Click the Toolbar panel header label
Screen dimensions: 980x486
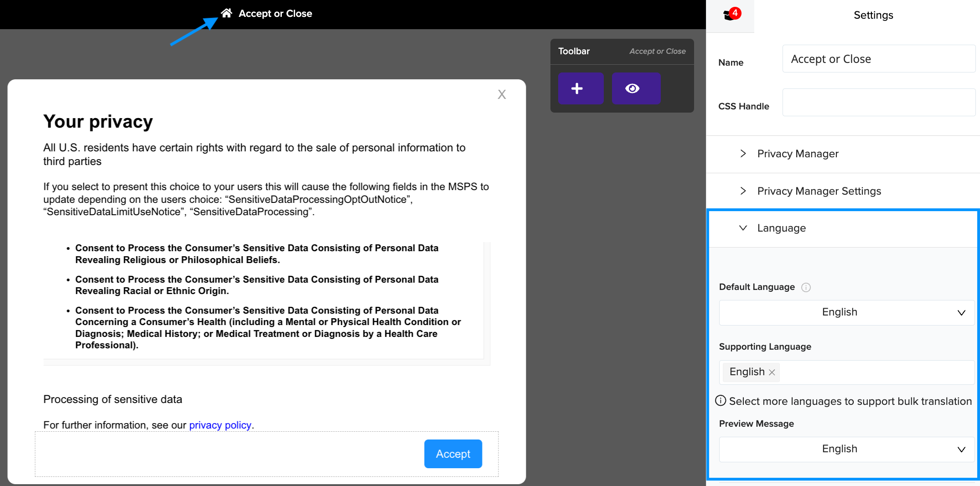[574, 51]
